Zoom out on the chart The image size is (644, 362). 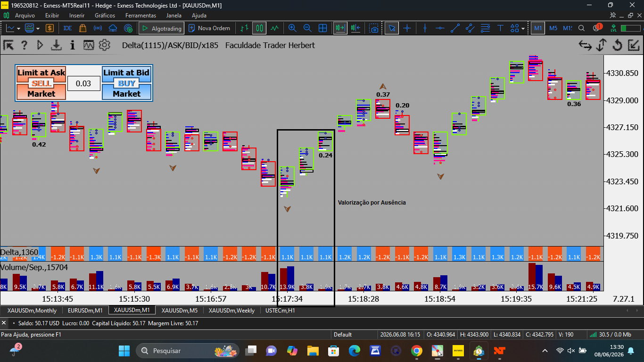click(307, 28)
